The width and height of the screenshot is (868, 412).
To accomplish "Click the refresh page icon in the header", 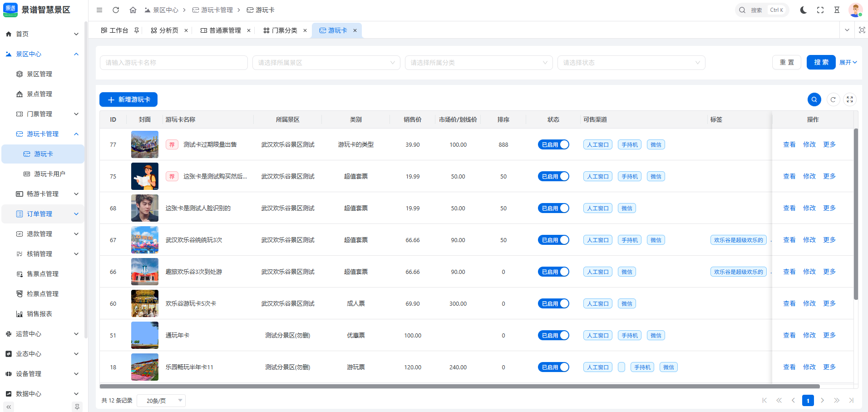I will [x=116, y=10].
